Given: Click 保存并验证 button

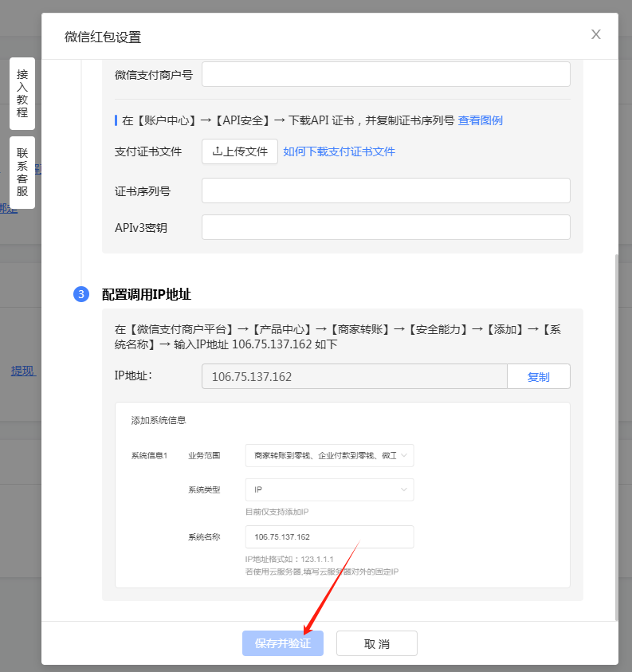Looking at the screenshot, I should pyautogui.click(x=283, y=643).
